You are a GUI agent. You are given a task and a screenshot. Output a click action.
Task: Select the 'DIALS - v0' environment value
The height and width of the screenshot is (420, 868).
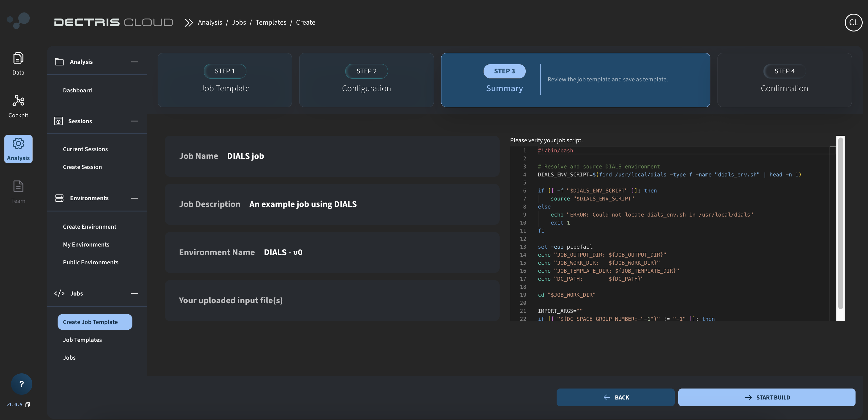pos(283,252)
